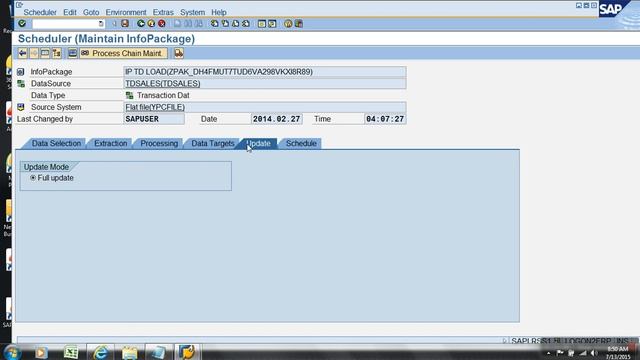640x360 pixels.
Task: Click the Process Chain Maint. button
Action: pyautogui.click(x=123, y=53)
